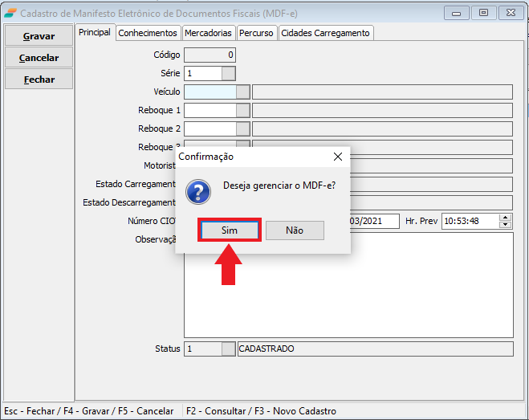
Task: Close the Confirmação dialog with X
Action: click(x=337, y=157)
